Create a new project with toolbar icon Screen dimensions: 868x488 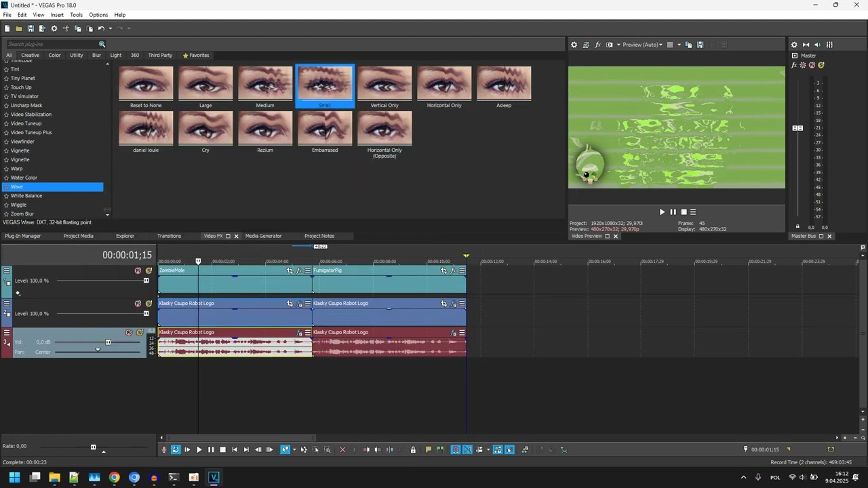pos(7,28)
